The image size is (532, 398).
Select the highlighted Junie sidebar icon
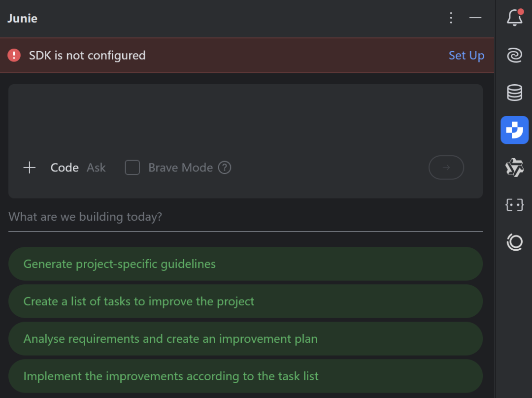515,130
